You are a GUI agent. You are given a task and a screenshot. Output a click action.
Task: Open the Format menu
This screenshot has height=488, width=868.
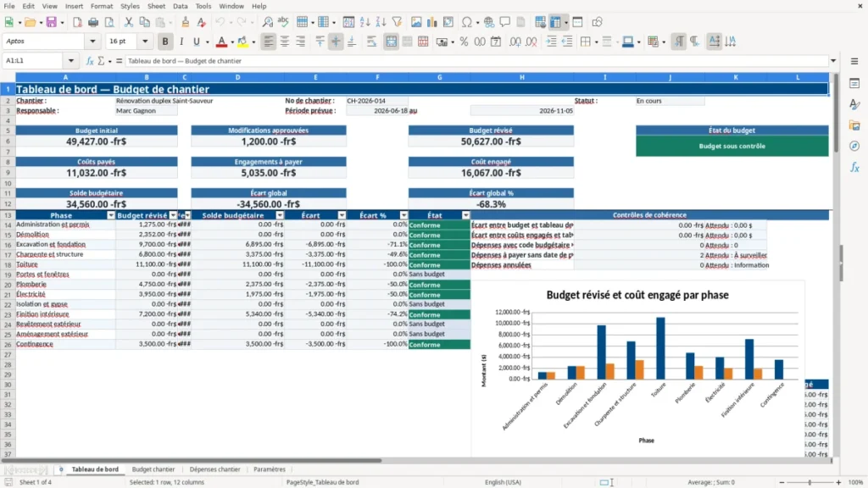coord(102,6)
